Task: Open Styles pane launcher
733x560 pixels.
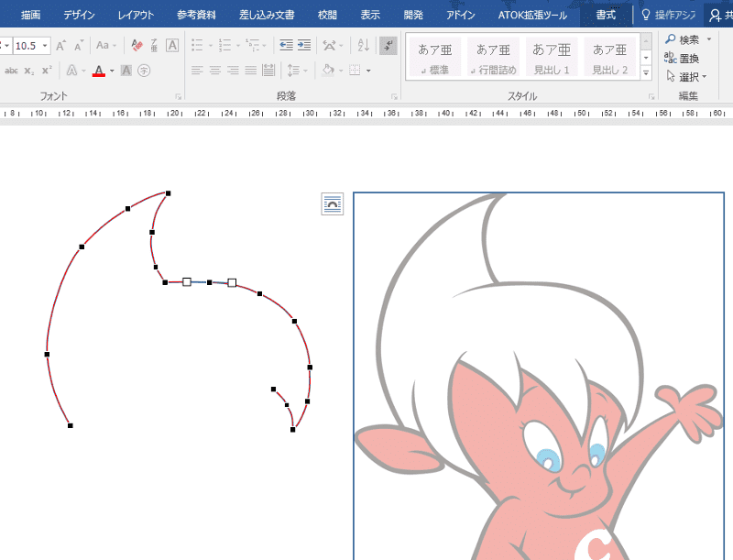Action: 651,97
